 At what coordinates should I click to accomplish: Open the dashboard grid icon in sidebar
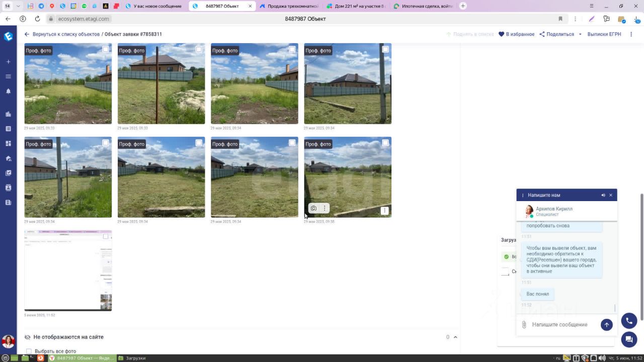point(8,143)
